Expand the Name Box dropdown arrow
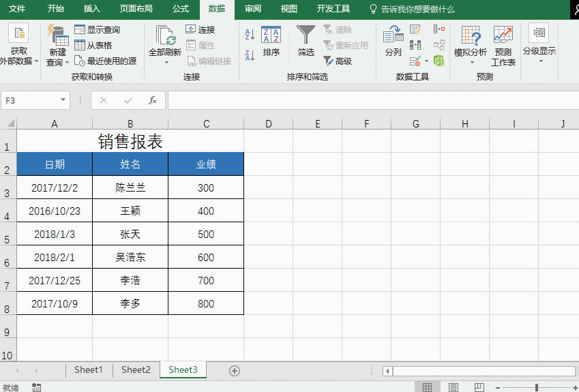 click(x=63, y=100)
